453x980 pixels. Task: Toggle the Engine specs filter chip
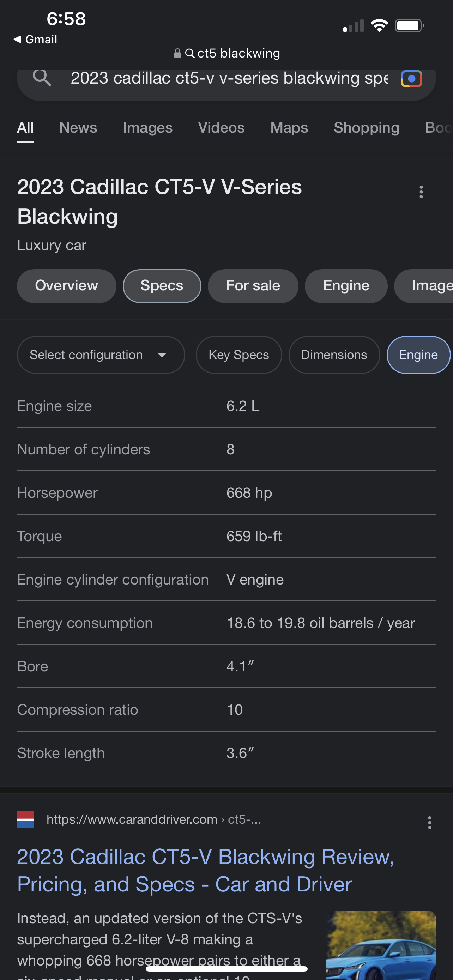tap(418, 355)
